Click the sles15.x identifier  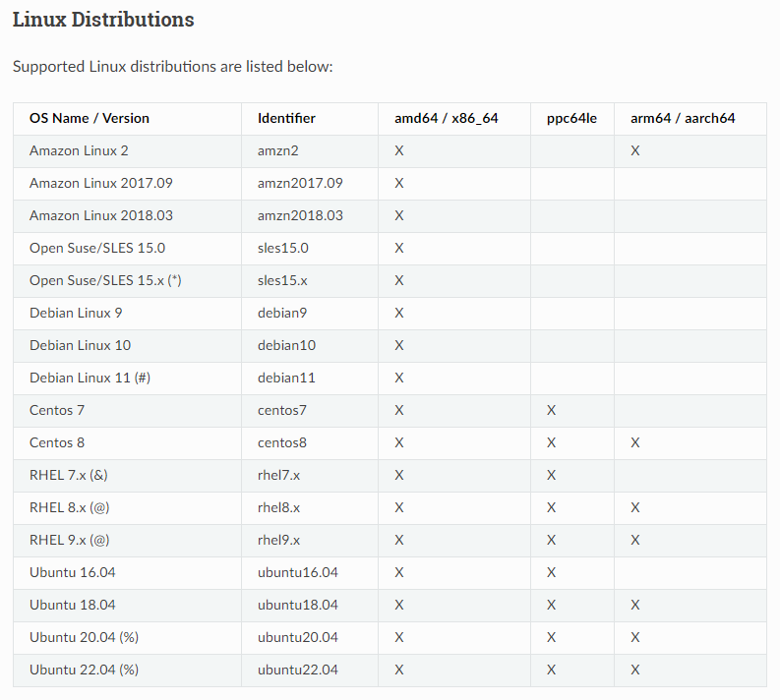click(x=282, y=280)
